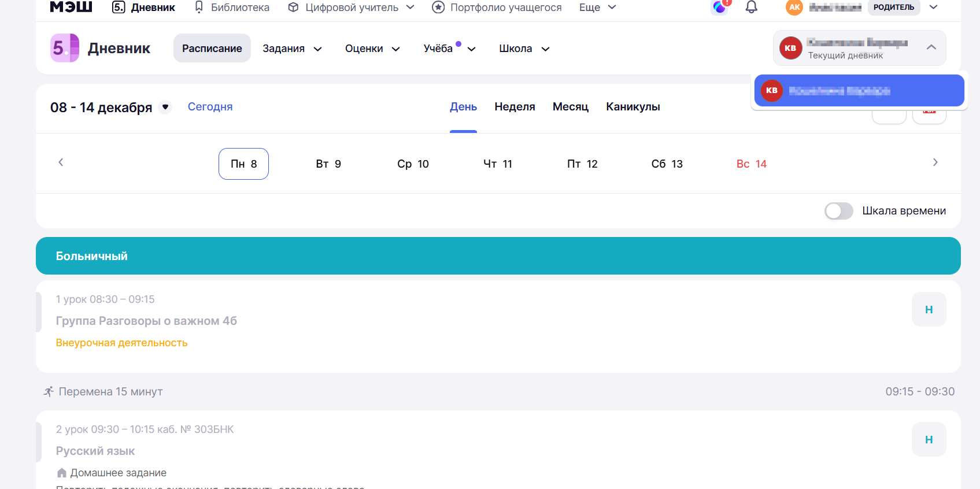
Task: Click the Библиотека bookmark icon
Action: pyautogui.click(x=199, y=7)
